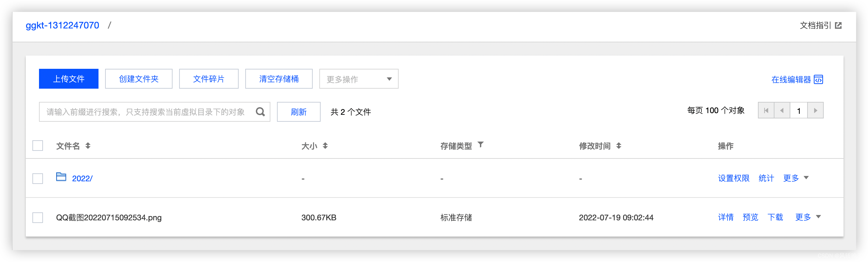Click 下载 for the png file
868x262 pixels.
775,217
